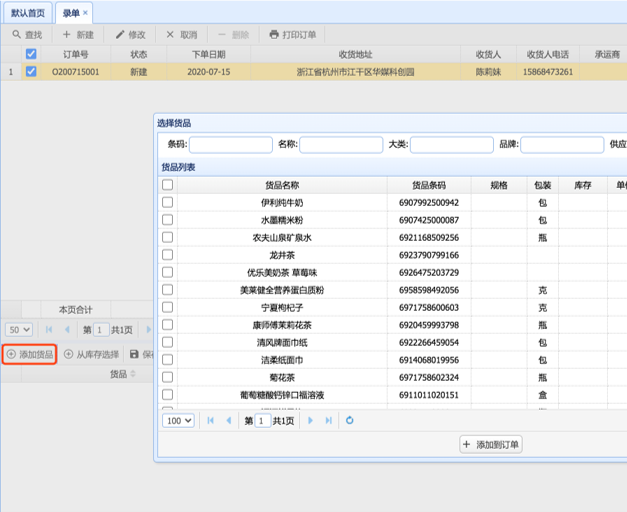627x512 pixels.
Task: Click the 新建 new order button
Action: click(x=78, y=35)
